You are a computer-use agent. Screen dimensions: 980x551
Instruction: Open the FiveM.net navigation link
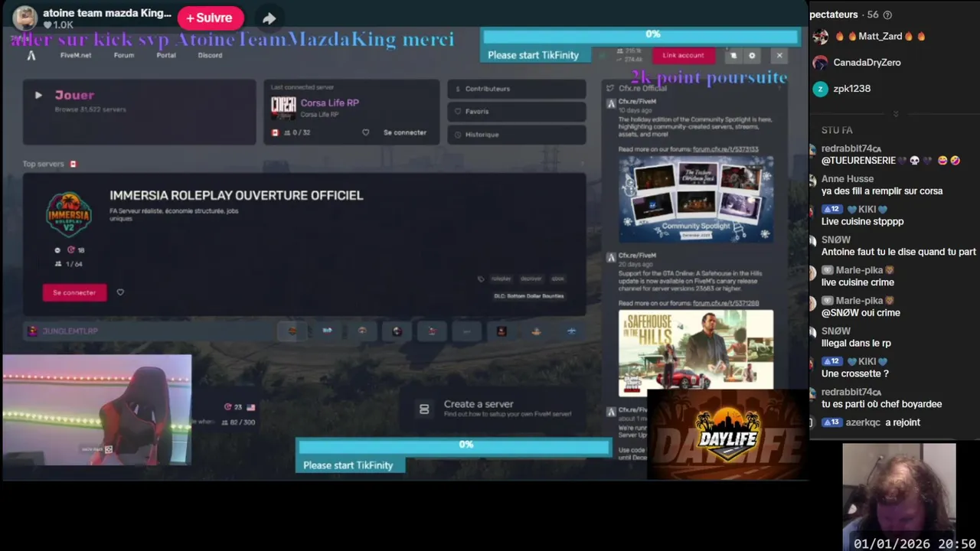coord(76,55)
